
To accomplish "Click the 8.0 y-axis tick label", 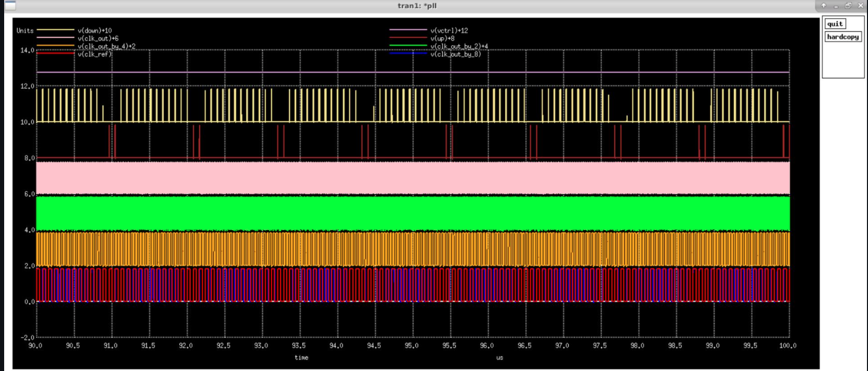I will pyautogui.click(x=29, y=158).
